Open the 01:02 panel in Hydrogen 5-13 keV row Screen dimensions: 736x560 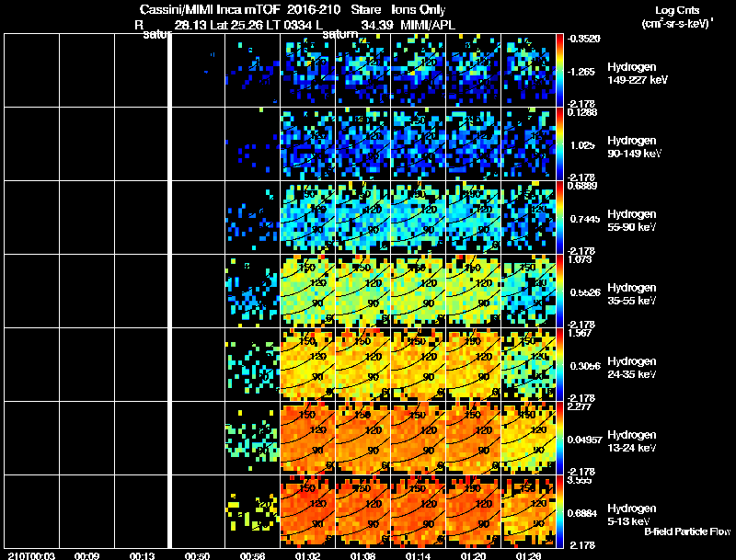(308, 512)
